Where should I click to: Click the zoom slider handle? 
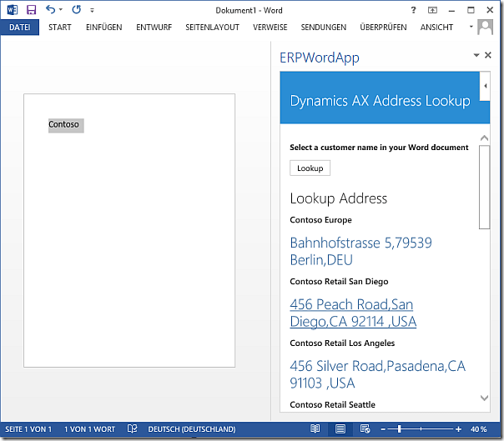tap(399, 429)
